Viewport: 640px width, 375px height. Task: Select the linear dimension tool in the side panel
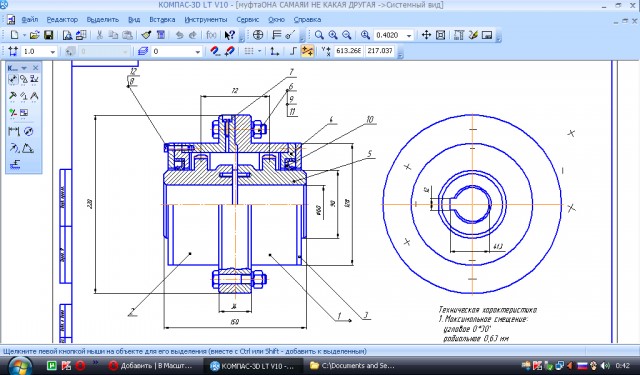pos(14,131)
